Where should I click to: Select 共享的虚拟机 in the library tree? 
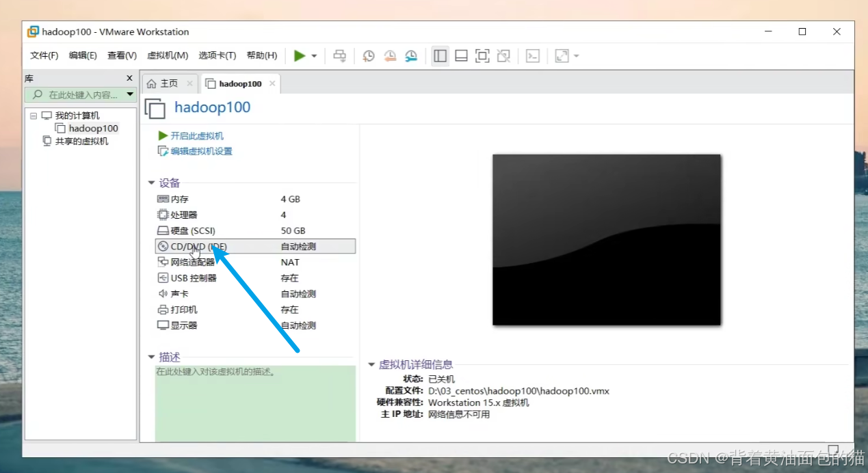point(81,141)
